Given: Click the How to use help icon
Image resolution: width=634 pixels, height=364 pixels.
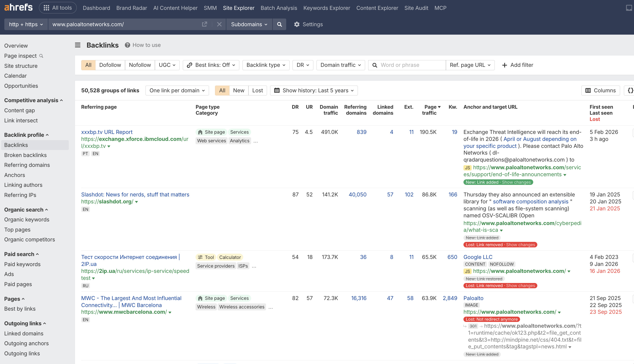Looking at the screenshot, I should coord(127,45).
